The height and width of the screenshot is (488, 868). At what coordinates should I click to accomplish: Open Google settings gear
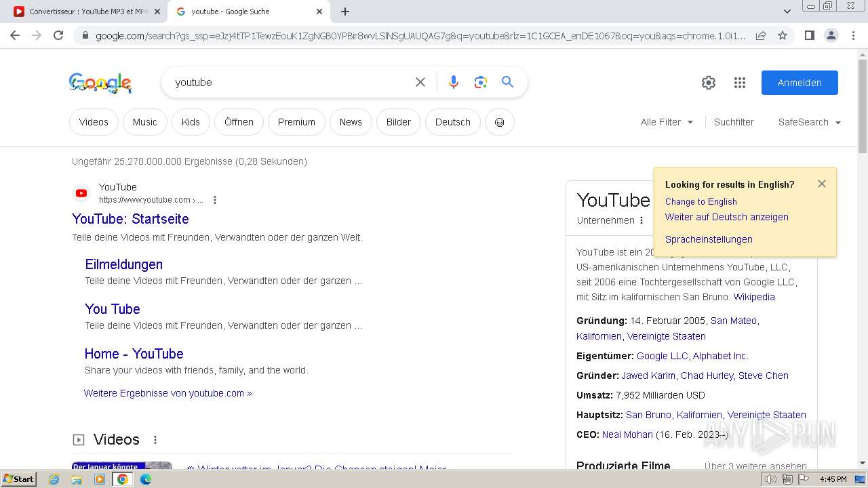pyautogui.click(x=709, y=83)
